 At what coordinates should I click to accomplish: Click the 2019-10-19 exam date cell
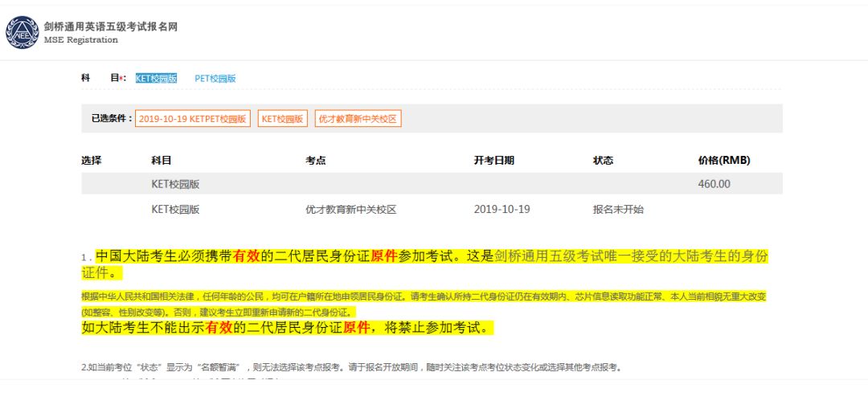[x=502, y=210]
